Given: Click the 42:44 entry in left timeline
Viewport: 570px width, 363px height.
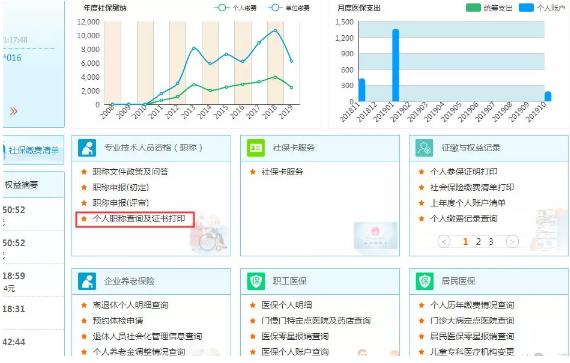Looking at the screenshot, I should pyautogui.click(x=14, y=342).
